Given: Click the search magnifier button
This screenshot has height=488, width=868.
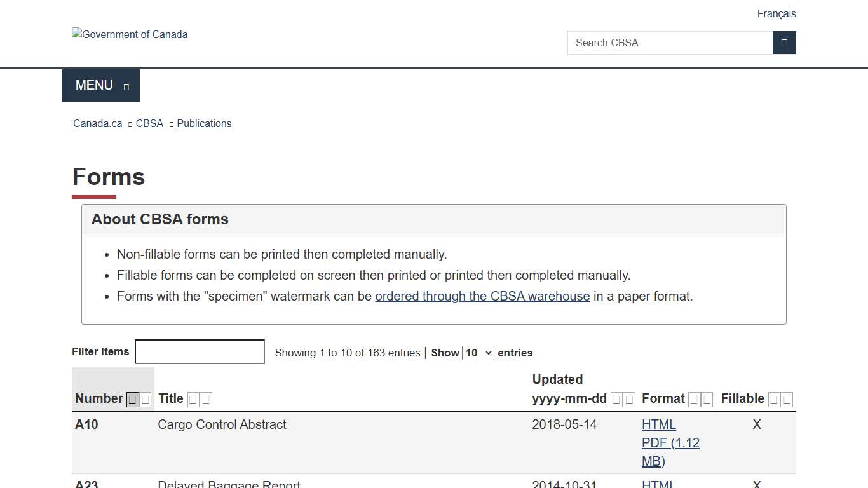Looking at the screenshot, I should (x=784, y=43).
